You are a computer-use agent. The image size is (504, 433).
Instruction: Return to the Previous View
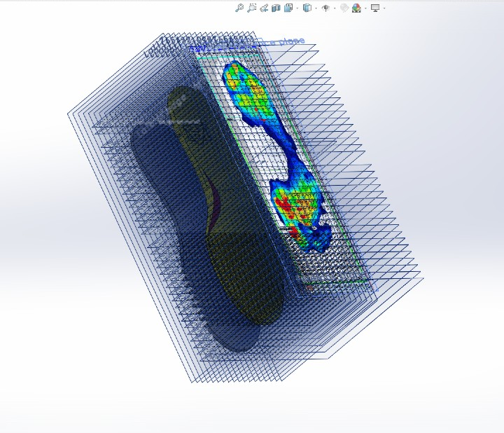click(264, 8)
